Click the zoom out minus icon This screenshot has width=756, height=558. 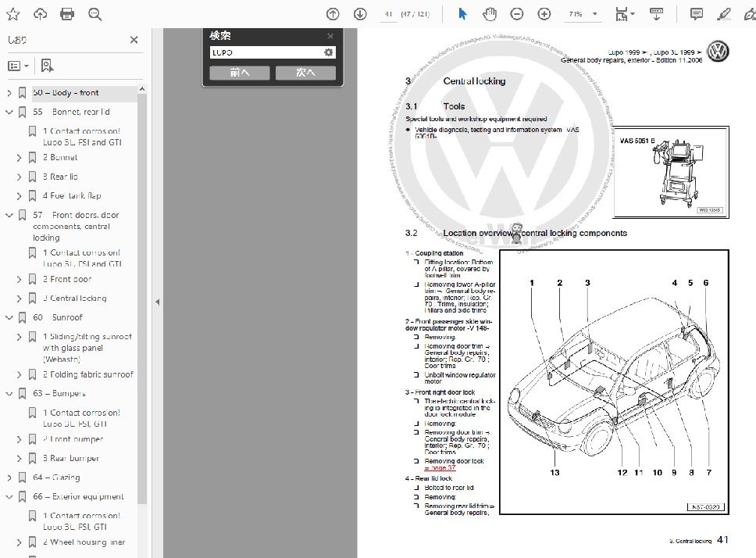[517, 14]
